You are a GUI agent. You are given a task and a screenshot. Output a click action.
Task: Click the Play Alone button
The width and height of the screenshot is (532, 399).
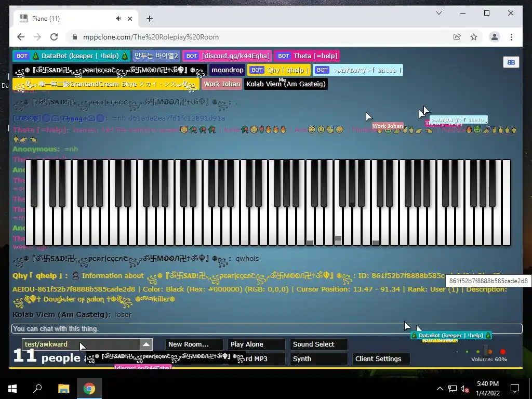(x=256, y=344)
